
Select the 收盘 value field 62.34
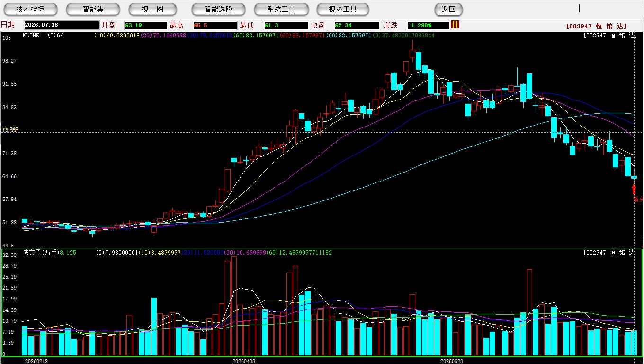tap(357, 25)
